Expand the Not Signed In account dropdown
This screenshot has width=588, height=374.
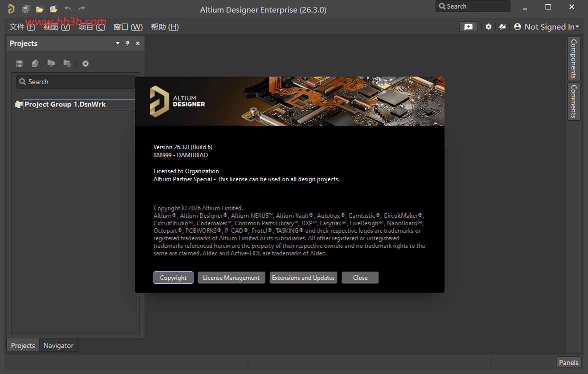click(x=546, y=27)
